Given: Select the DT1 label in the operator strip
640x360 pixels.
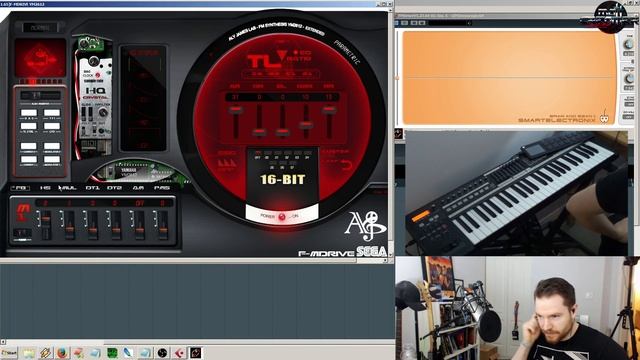Looking at the screenshot, I should [x=92, y=188].
